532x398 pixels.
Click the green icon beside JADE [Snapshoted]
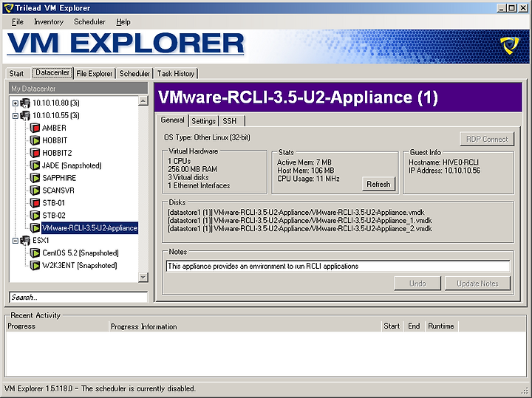(35, 165)
